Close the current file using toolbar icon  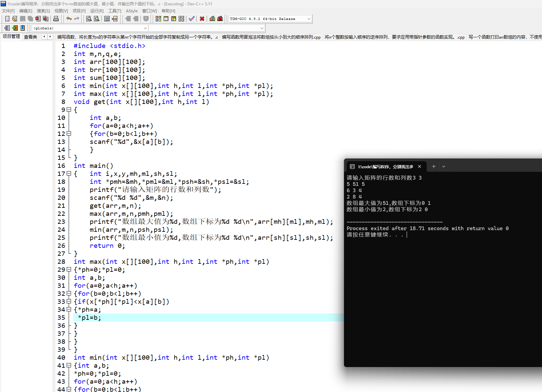tap(38, 19)
